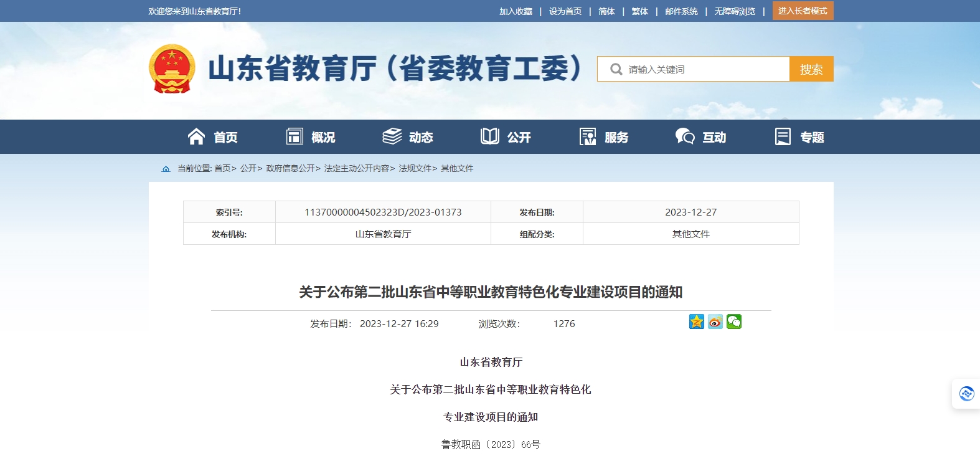980x471 pixels.
Task: Share article via Weibo icon
Action: (x=715, y=321)
